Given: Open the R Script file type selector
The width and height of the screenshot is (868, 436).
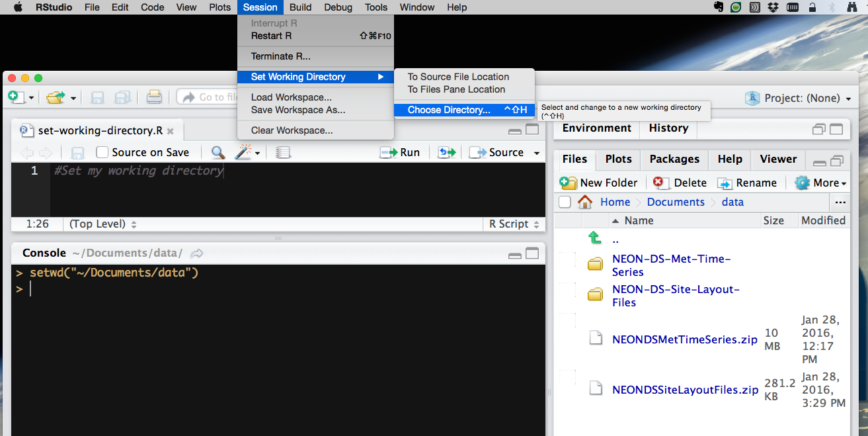Looking at the screenshot, I should [514, 224].
